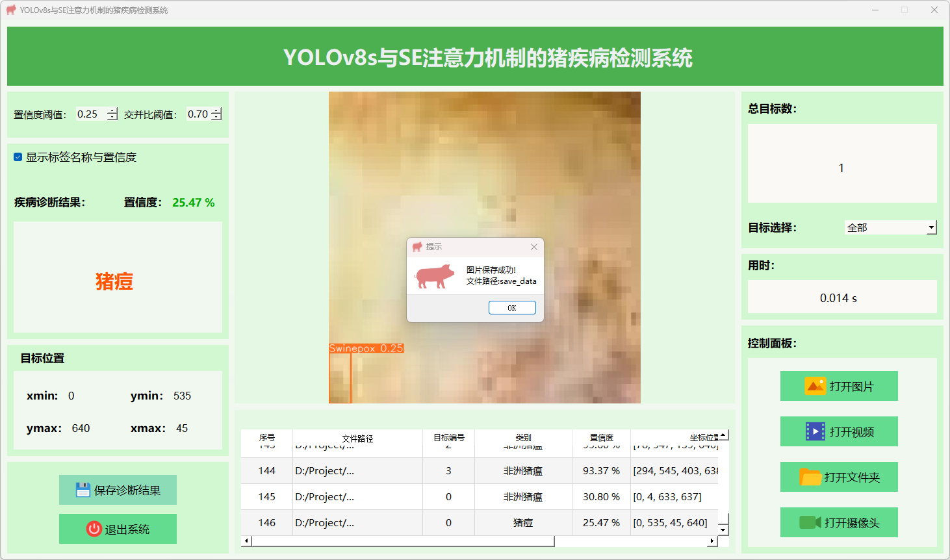Click the 打开文件夹 button
The width and height of the screenshot is (950, 560).
[x=839, y=477]
